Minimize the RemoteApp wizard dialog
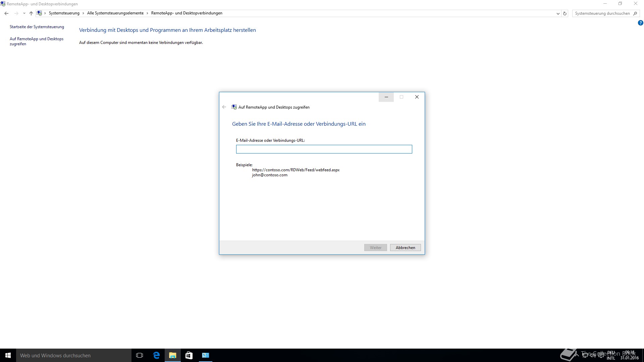644x362 pixels. (386, 97)
